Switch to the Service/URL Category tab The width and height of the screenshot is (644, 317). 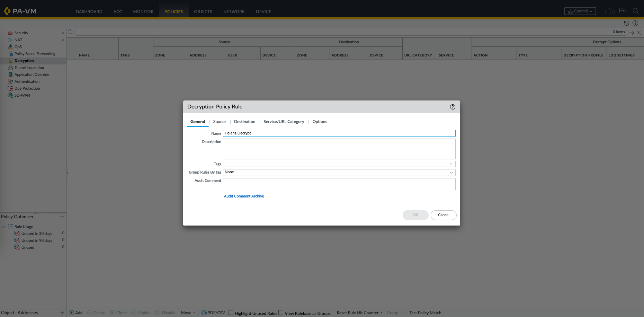[x=284, y=122]
